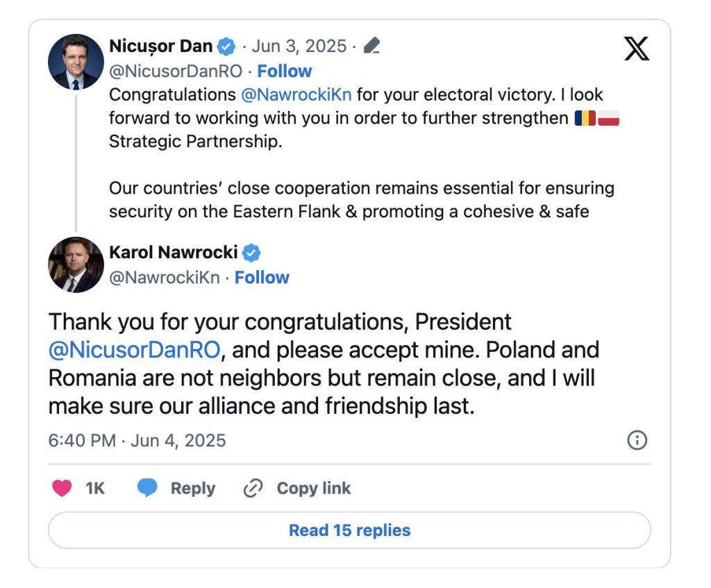Viewport: 711px width, 588px height.
Task: Follow @NicusorDanRO
Action: pos(284,72)
